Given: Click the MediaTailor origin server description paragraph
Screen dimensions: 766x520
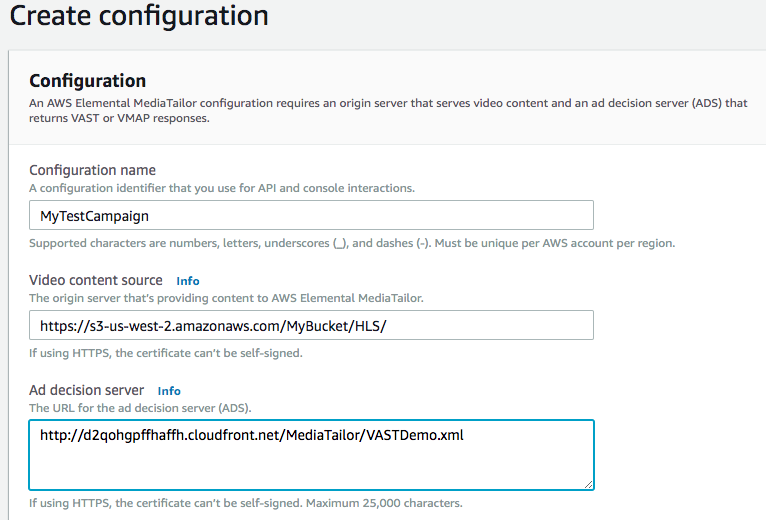Looking at the screenshot, I should [388, 110].
